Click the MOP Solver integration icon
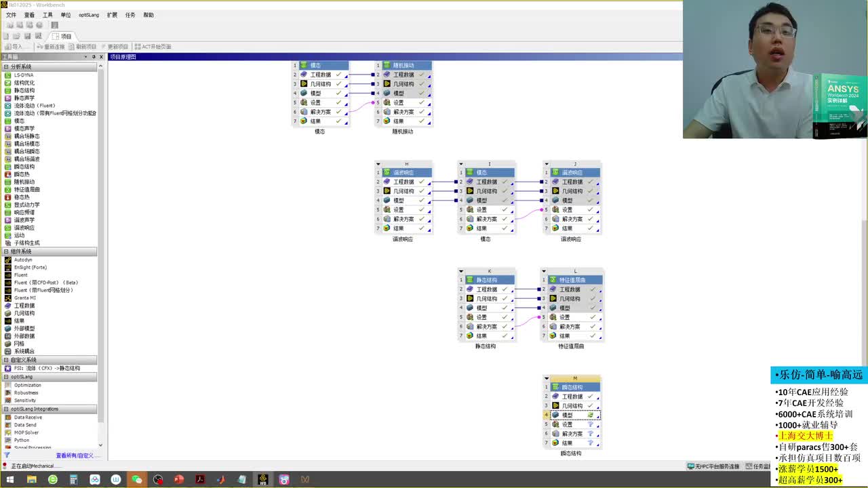 pos(8,432)
